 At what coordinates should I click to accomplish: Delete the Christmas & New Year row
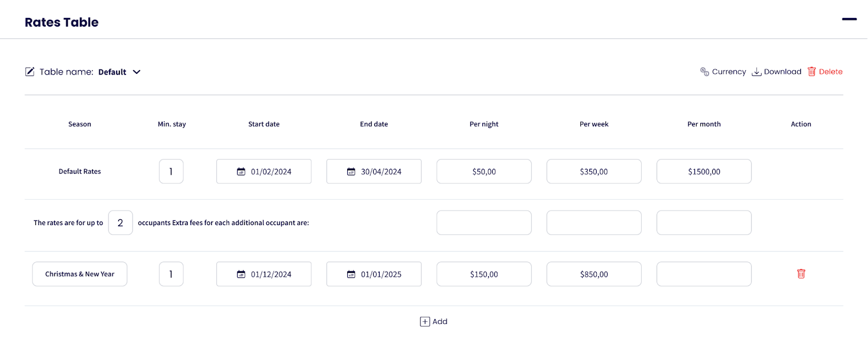(x=801, y=274)
